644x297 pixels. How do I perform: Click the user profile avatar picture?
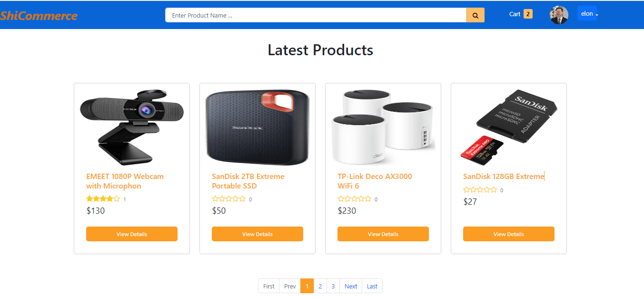click(x=559, y=15)
